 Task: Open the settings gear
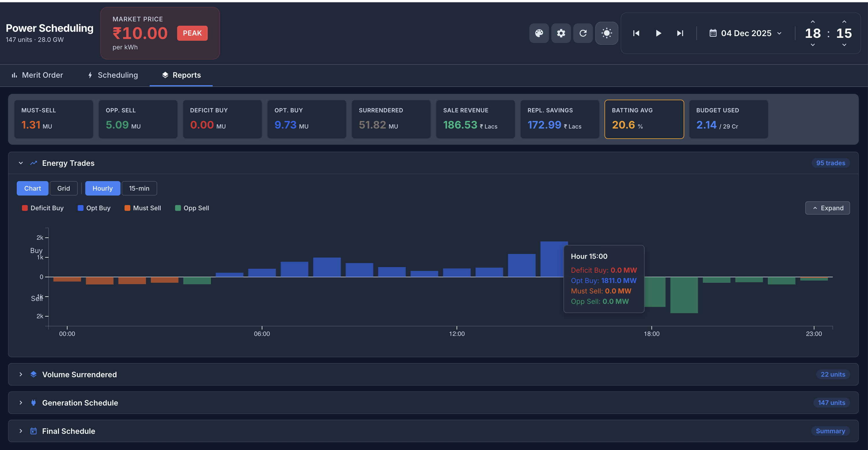tap(561, 33)
